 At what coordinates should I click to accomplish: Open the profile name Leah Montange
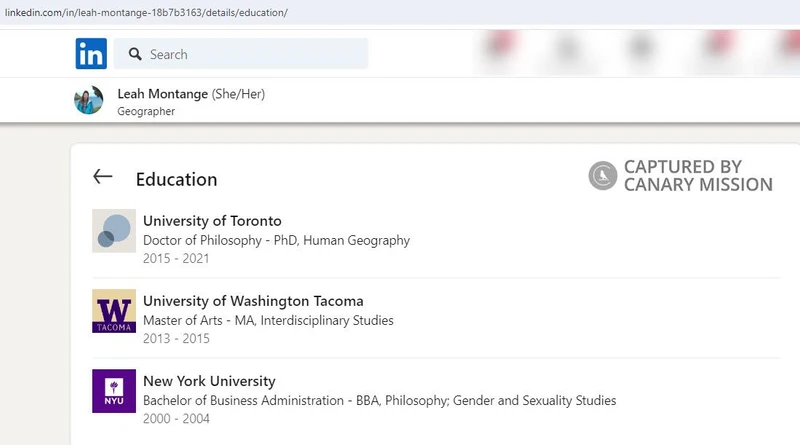(x=162, y=94)
